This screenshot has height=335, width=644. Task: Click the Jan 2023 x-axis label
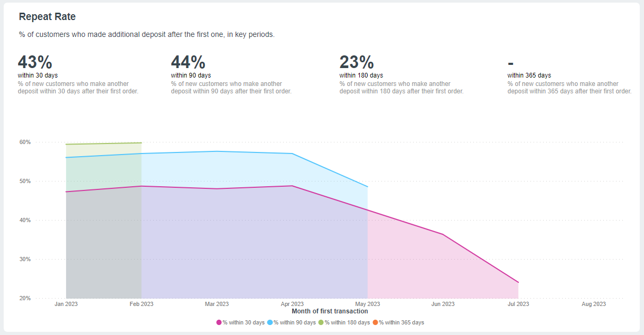[x=66, y=304]
